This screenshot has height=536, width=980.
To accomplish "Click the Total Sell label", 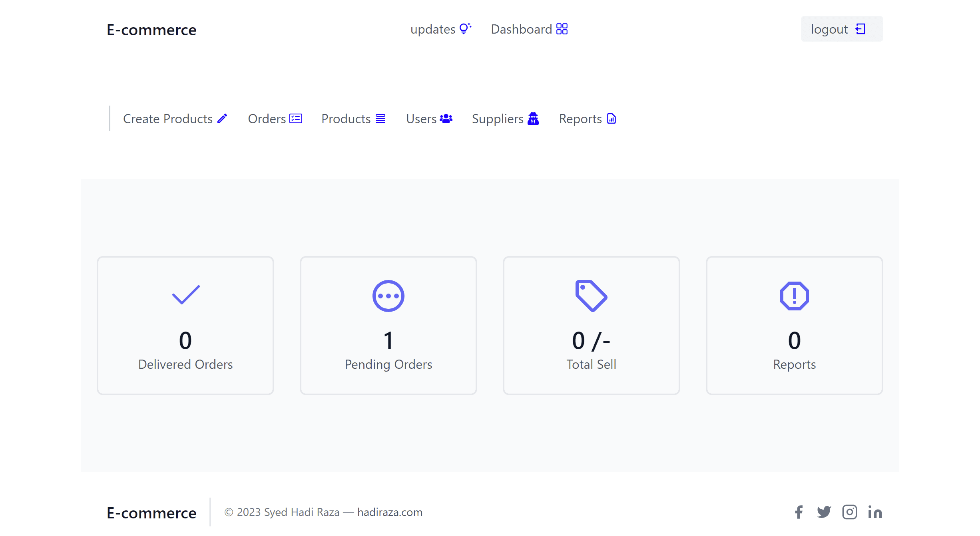I will coord(592,364).
